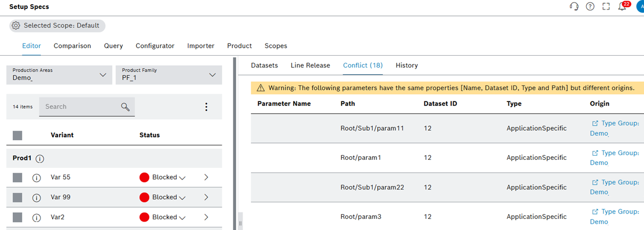Expand the Production Areas dropdown
Image resolution: width=644 pixels, height=230 pixels.
(x=103, y=75)
